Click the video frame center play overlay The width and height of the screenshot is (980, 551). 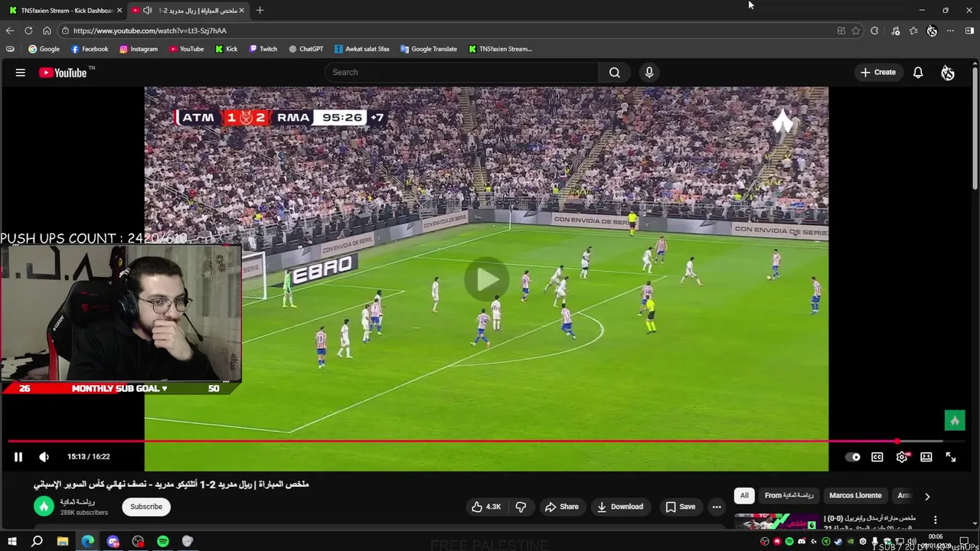pyautogui.click(x=487, y=279)
